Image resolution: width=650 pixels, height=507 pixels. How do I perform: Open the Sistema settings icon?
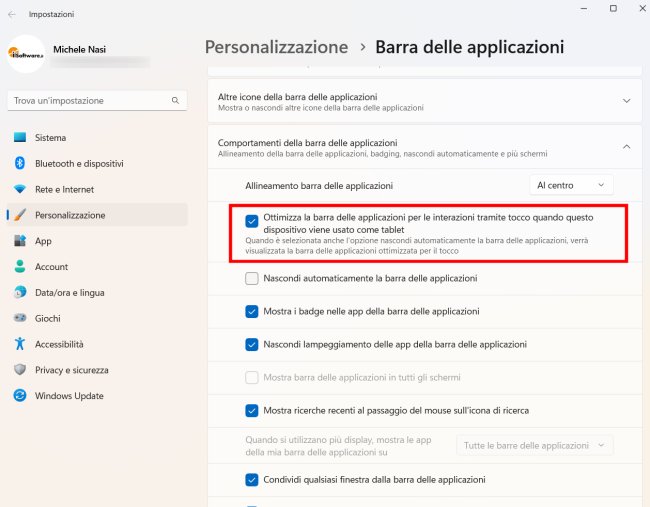click(19, 137)
